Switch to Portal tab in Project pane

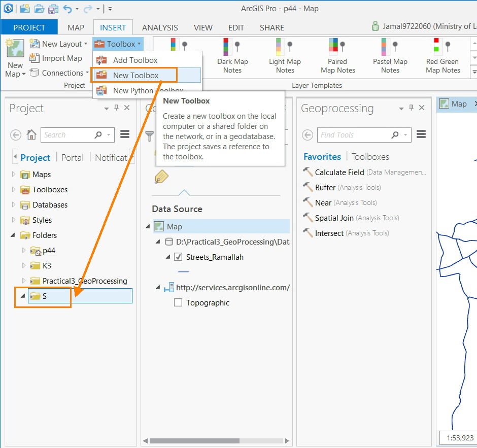click(x=73, y=158)
